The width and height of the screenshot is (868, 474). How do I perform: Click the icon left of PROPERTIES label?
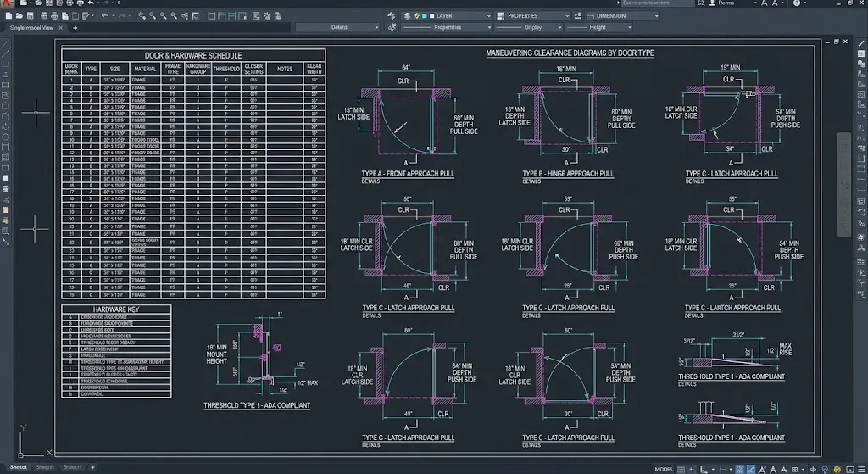pyautogui.click(x=500, y=15)
